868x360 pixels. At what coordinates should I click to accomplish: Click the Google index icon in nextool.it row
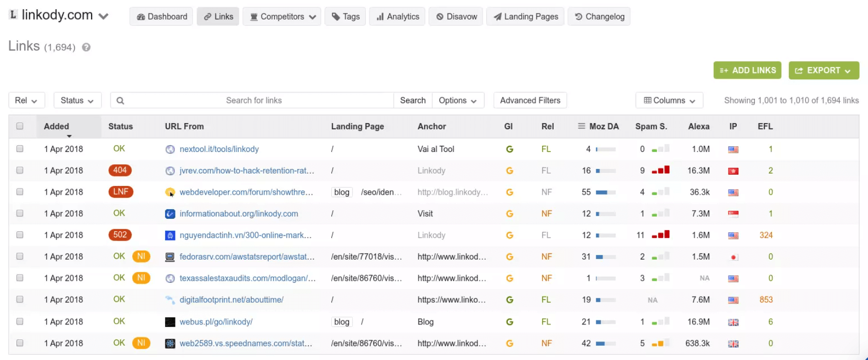pos(509,149)
